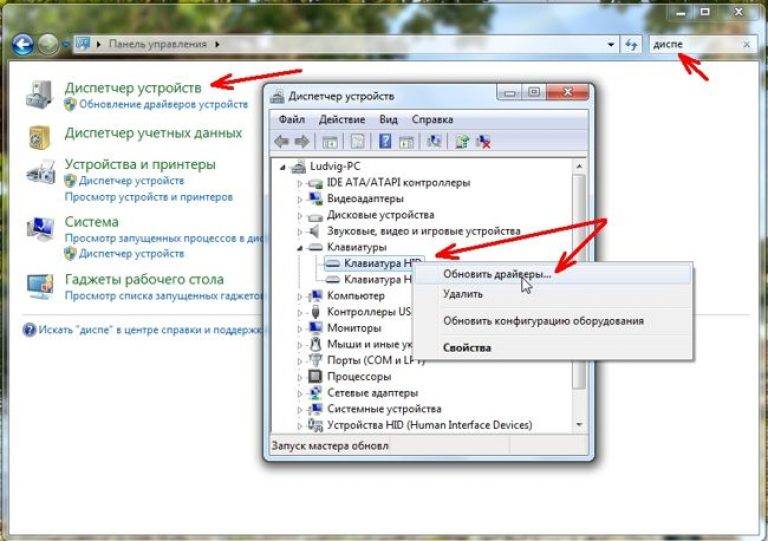This screenshot has height=541, width=768.
Task: Clear the search box with the X
Action: click(x=746, y=45)
